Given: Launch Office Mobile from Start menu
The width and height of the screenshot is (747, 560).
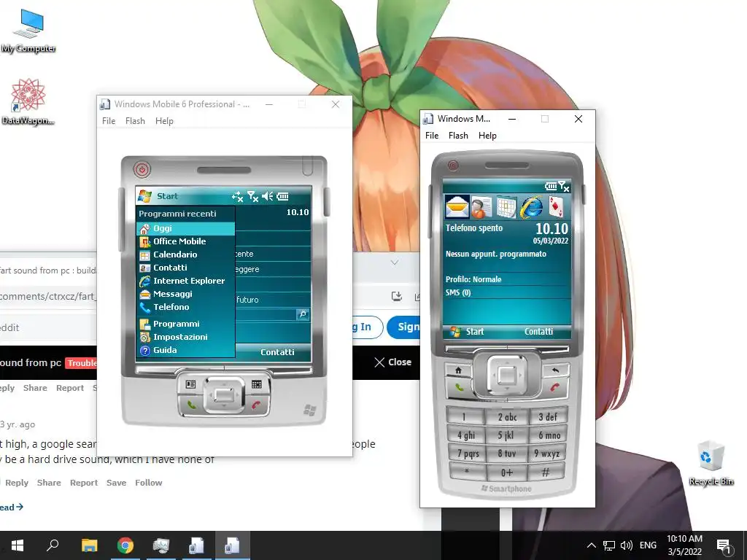Looking at the screenshot, I should 185,241.
